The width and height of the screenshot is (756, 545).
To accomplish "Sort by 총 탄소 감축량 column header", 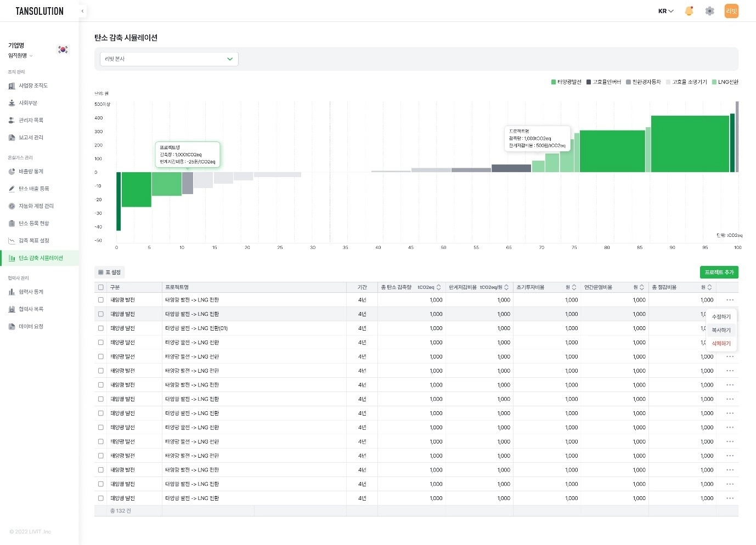I will click(438, 287).
